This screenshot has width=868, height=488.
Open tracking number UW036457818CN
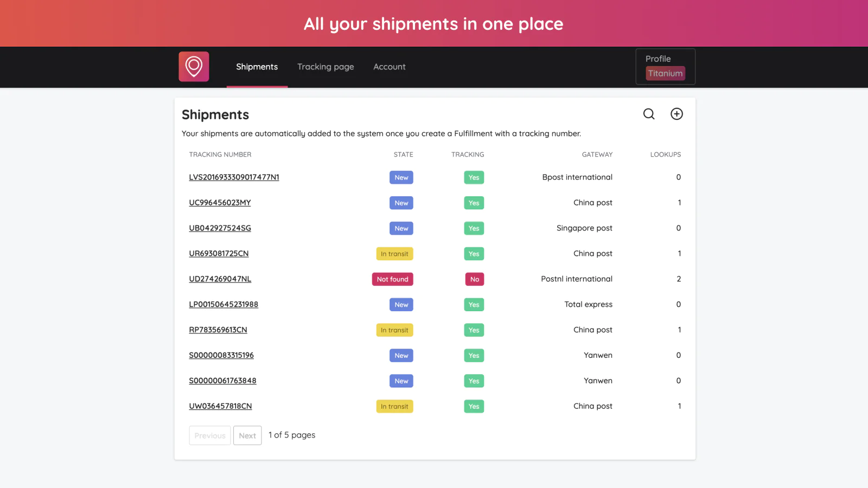pos(220,407)
